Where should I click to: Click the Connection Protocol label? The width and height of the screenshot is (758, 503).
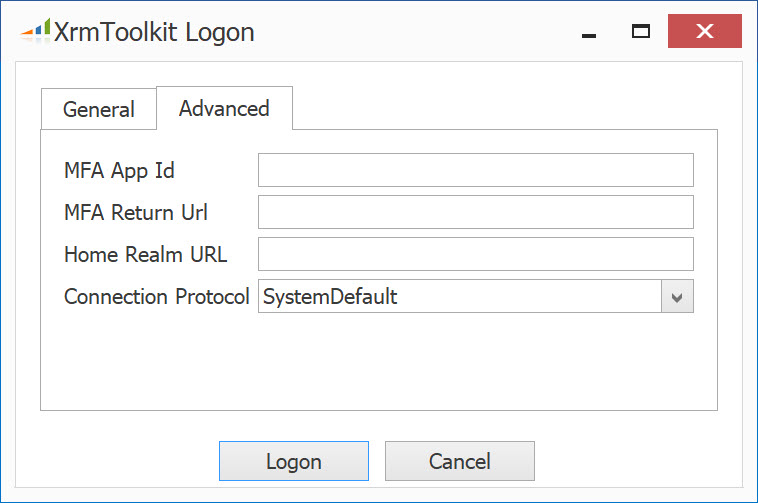157,297
